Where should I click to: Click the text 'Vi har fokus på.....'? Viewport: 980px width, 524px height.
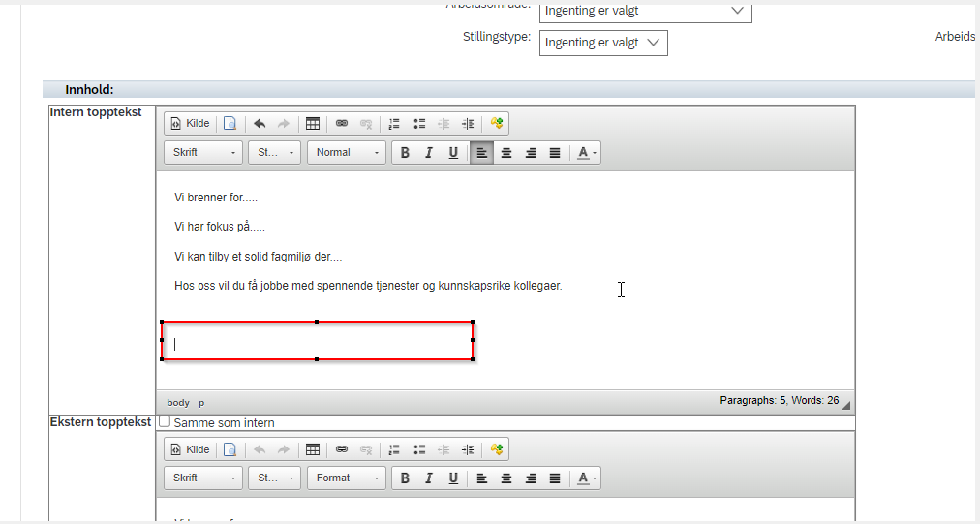(220, 227)
